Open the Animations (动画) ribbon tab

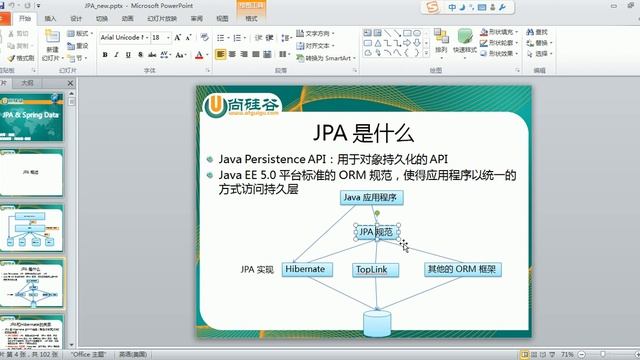click(x=127, y=19)
